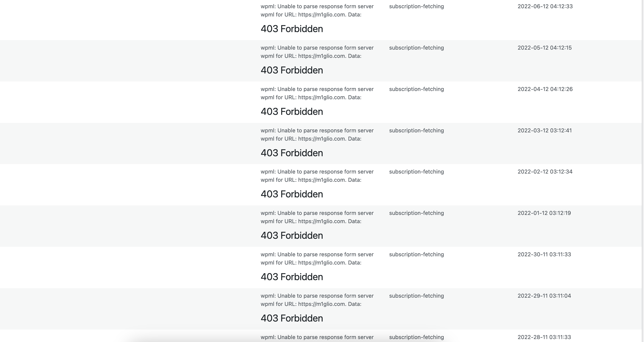Screen dimensions: 644x342
Task: Select 403 Forbidden in the 2022-29-11 entry
Action: click(x=292, y=318)
